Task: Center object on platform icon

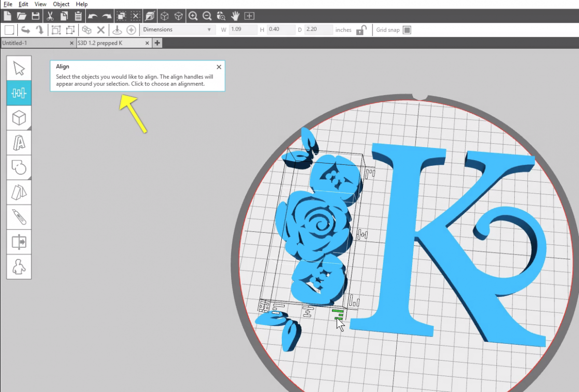Action: point(131,30)
